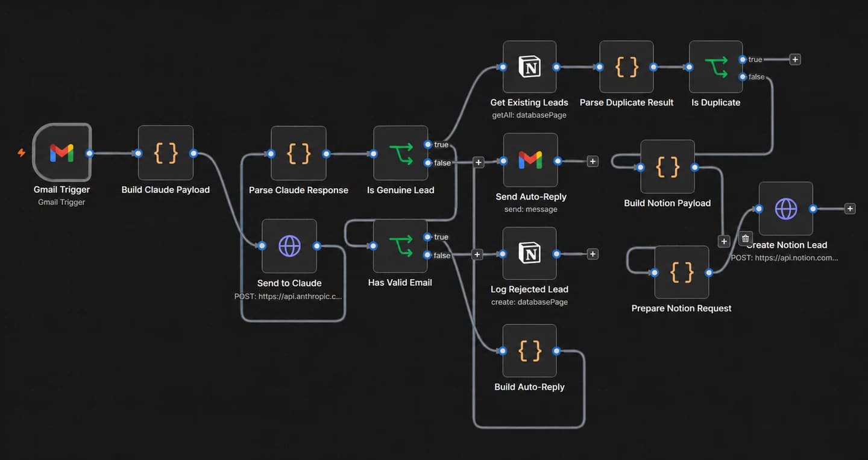Click plus button next to the trash icon

[x=725, y=241]
